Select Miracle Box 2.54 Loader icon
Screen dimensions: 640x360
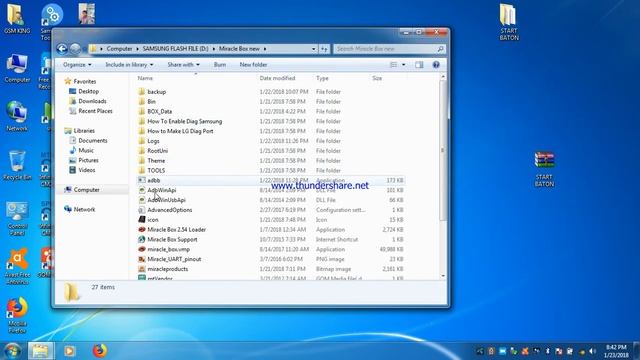(x=142, y=229)
